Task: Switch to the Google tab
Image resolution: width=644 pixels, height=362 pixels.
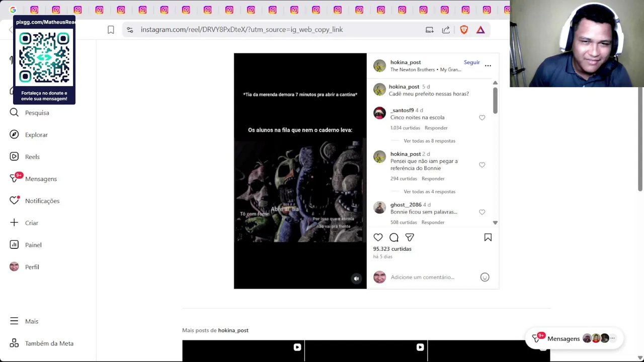Action: (x=13, y=10)
